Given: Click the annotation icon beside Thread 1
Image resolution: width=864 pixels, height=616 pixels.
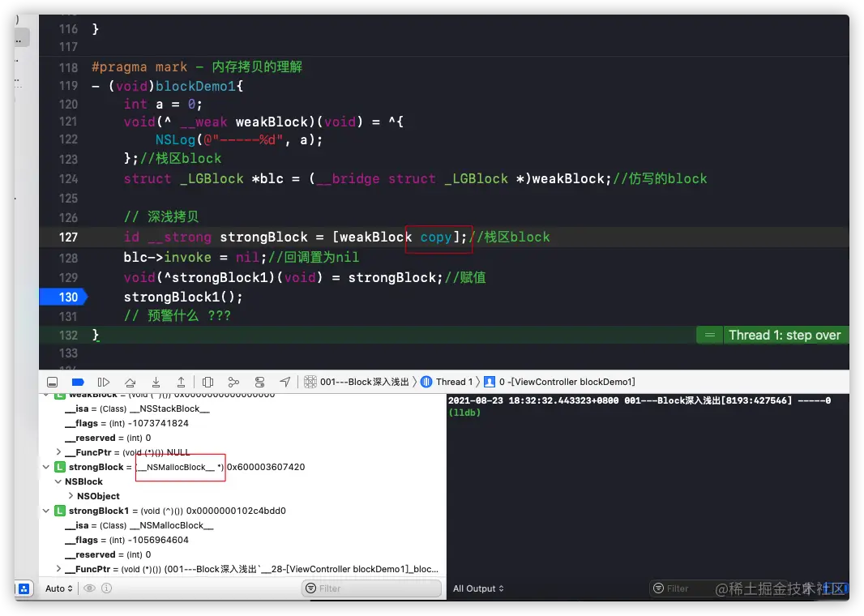Looking at the screenshot, I should tap(710, 335).
